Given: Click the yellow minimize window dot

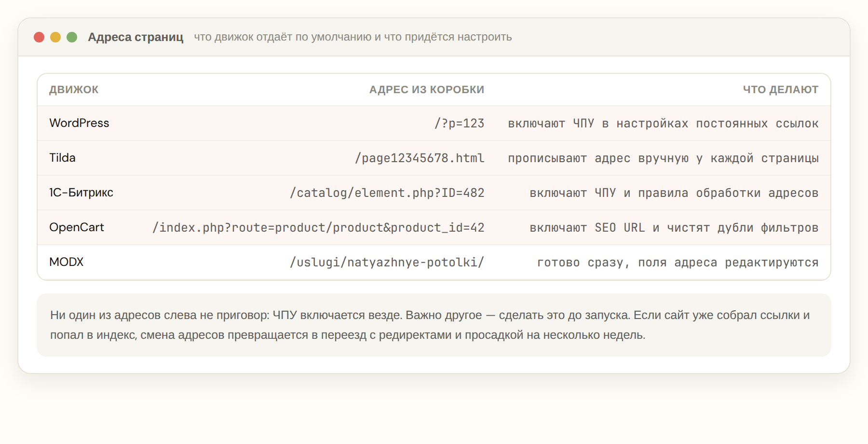Looking at the screenshot, I should (55, 37).
